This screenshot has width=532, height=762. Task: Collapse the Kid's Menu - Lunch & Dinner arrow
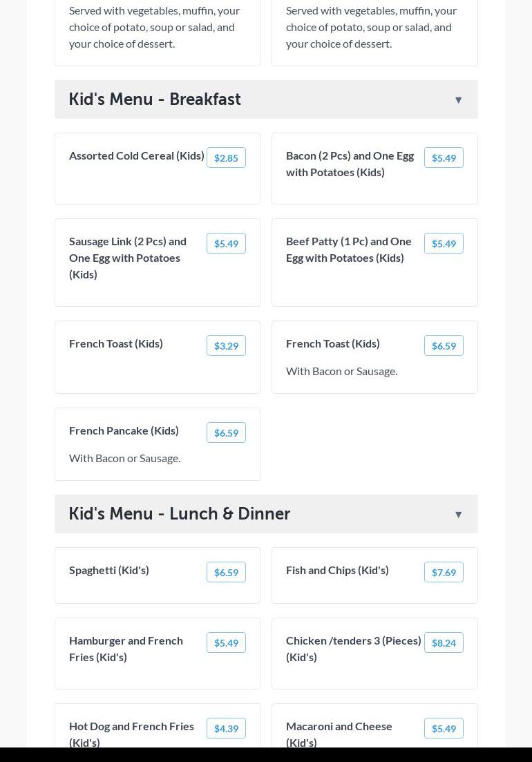pyautogui.click(x=458, y=515)
